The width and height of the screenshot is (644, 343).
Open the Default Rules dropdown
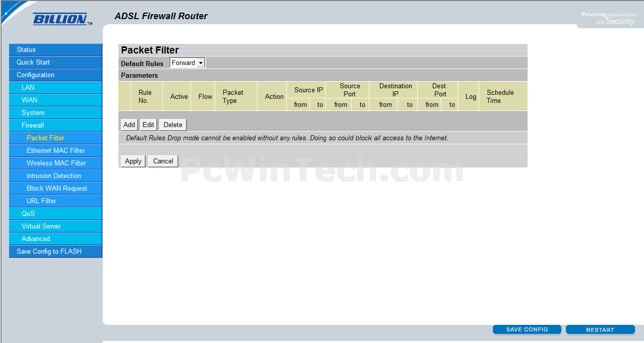[x=187, y=63]
